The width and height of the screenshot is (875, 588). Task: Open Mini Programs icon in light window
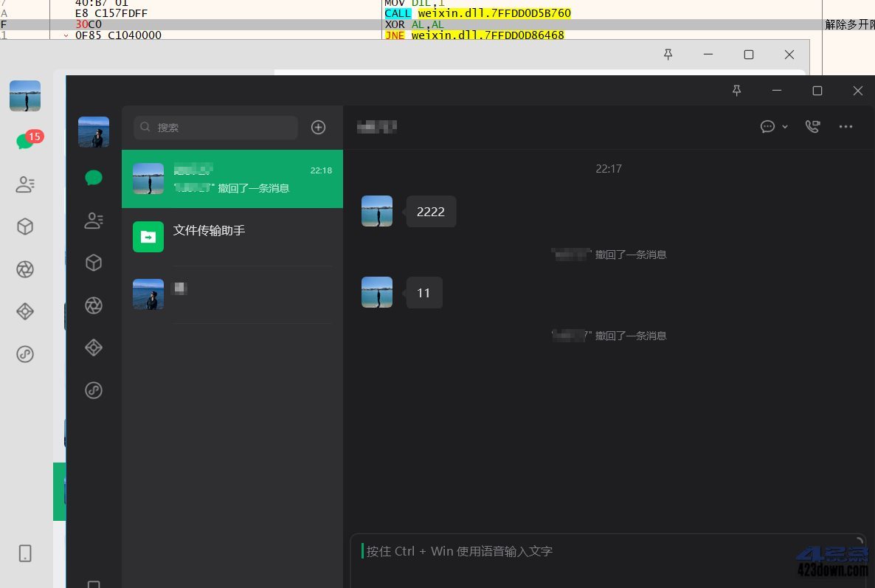click(25, 354)
